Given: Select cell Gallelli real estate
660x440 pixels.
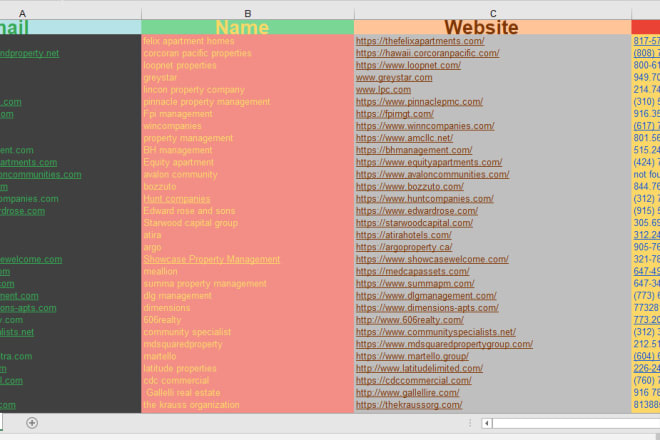Looking at the screenshot, I should click(x=248, y=393).
